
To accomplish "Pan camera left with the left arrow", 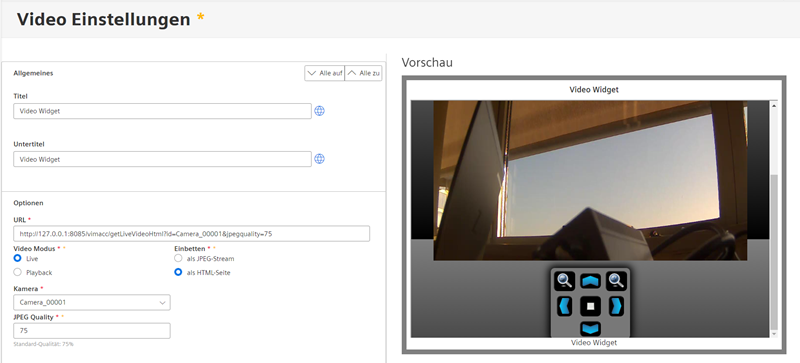I will [x=564, y=306].
